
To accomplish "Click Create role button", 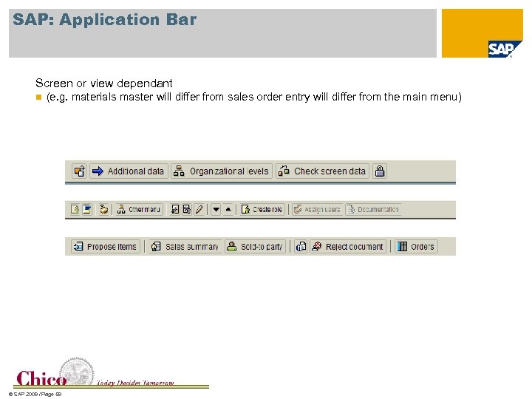I will (262, 209).
